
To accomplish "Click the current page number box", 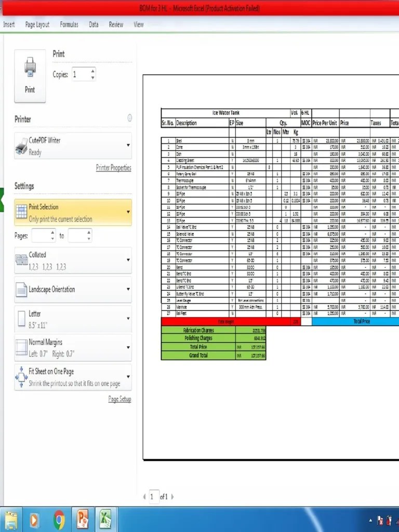I will (154, 497).
